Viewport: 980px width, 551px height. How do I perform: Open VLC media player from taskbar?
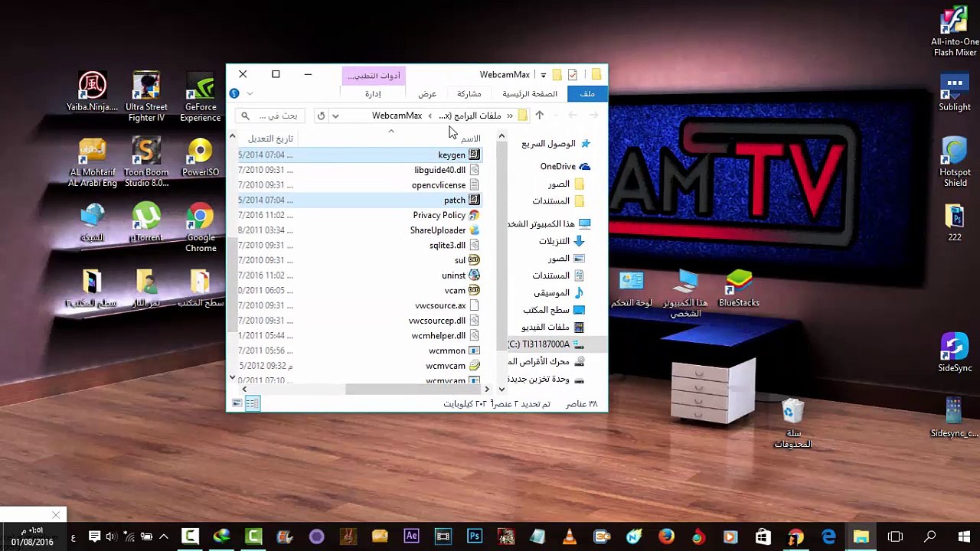click(570, 536)
